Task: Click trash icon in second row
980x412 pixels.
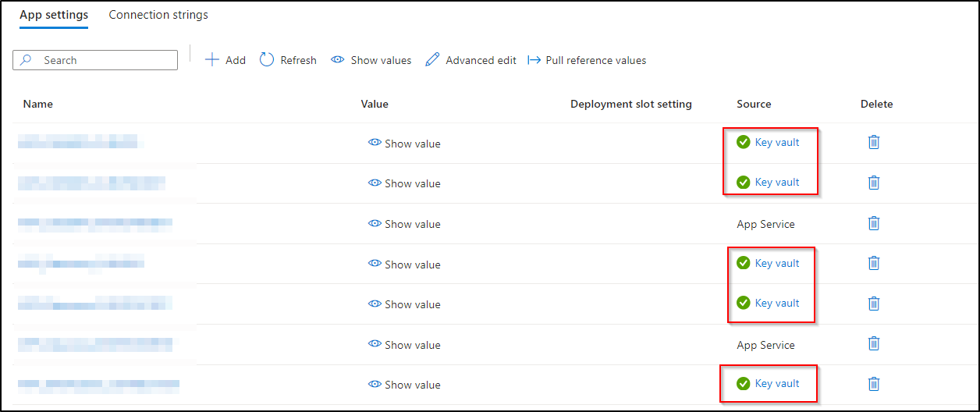Action: click(x=874, y=183)
